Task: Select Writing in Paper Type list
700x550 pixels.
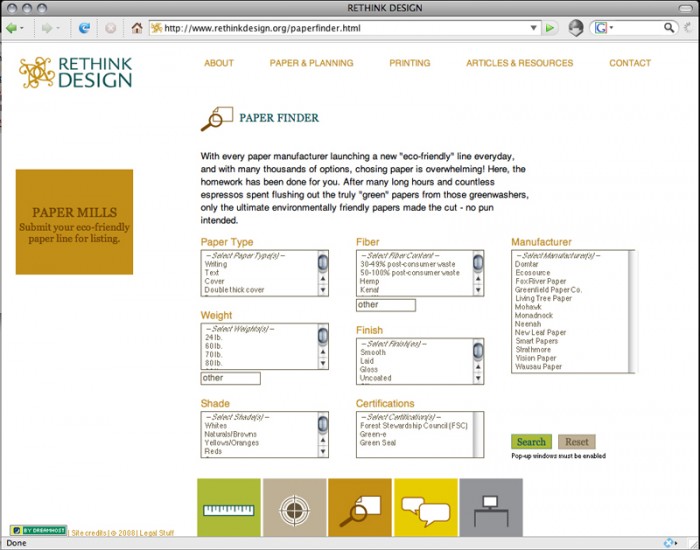Action: (216, 264)
